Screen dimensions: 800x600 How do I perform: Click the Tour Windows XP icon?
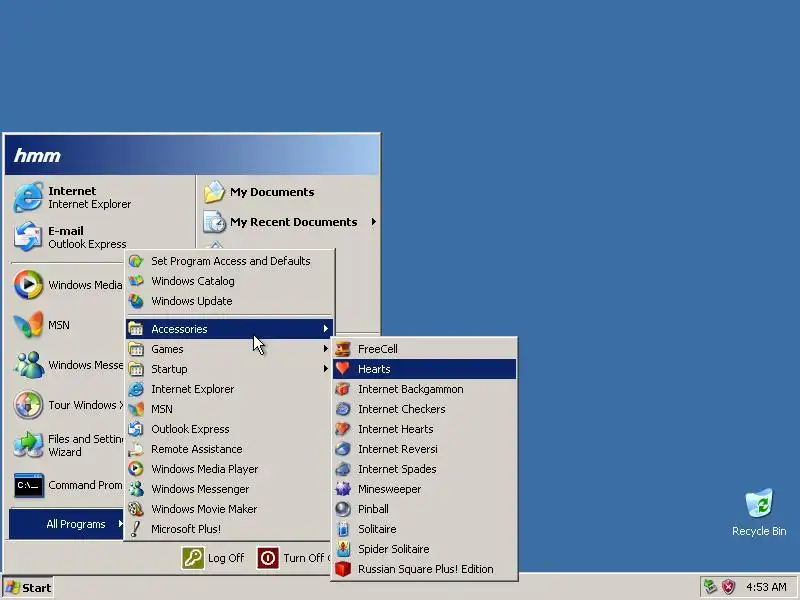click(28, 405)
